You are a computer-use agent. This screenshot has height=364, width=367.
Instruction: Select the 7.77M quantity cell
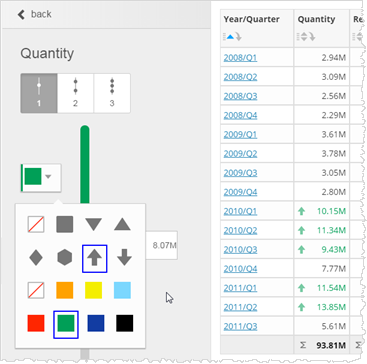coord(321,268)
